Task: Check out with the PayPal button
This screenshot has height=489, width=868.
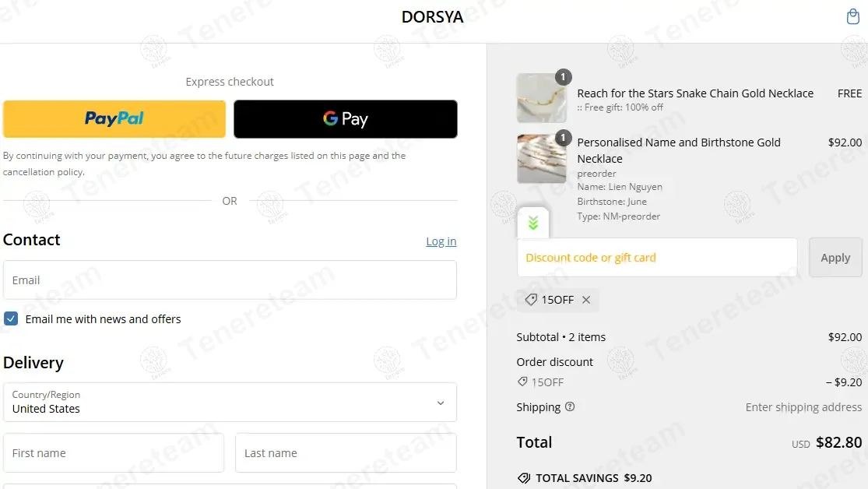Action: [x=114, y=119]
